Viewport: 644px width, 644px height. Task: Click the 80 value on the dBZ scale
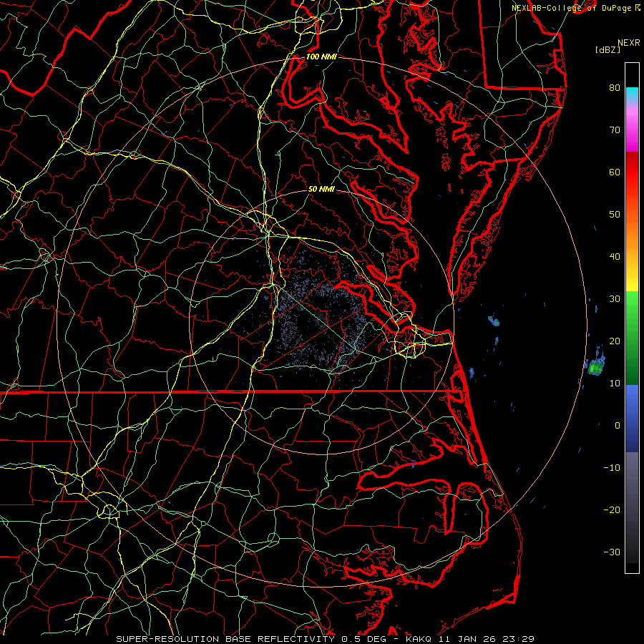[614, 88]
